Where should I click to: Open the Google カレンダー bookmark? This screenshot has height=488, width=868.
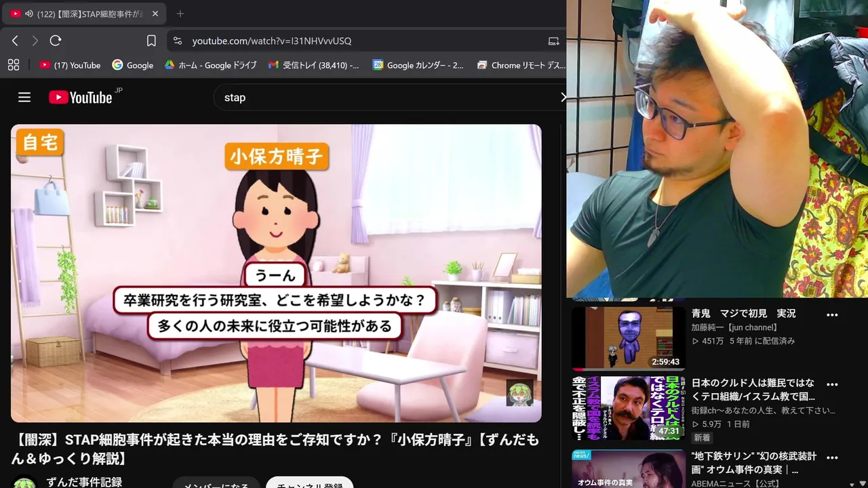(x=418, y=65)
